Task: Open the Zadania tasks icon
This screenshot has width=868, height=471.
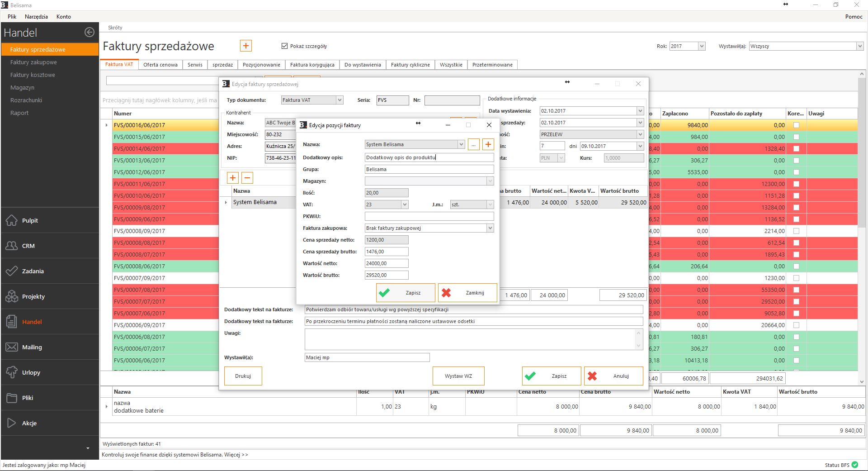Action: tap(12, 271)
